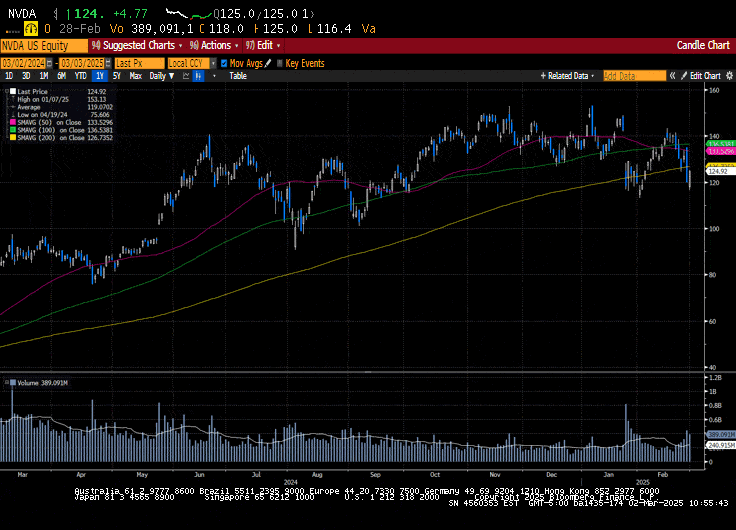Enable the Key Events checkbox

(279, 63)
